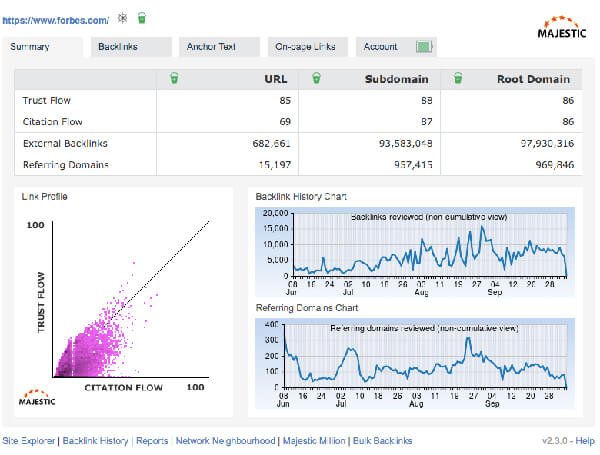Click the green bucket icon beside URL
This screenshot has width=600, height=455.
point(142,18)
